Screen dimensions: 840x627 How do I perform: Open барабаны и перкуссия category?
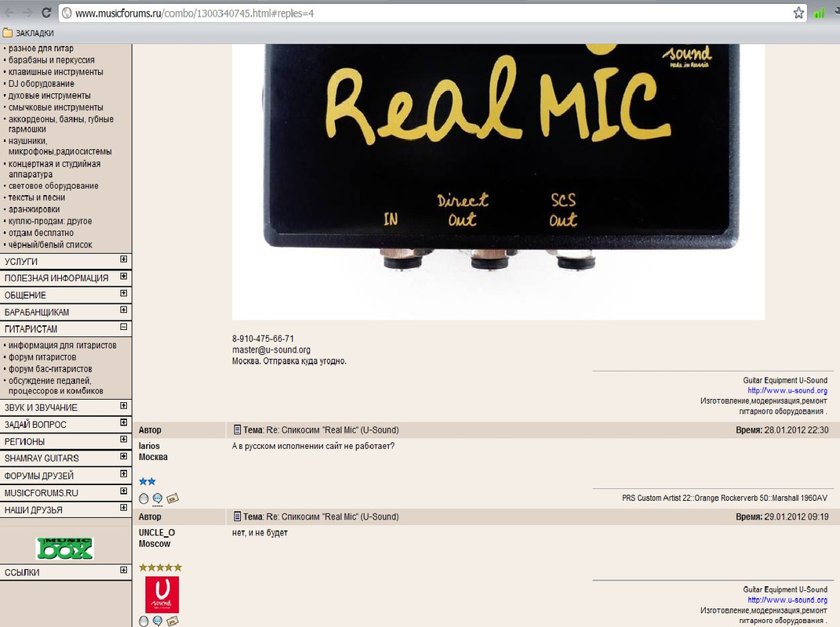point(52,60)
